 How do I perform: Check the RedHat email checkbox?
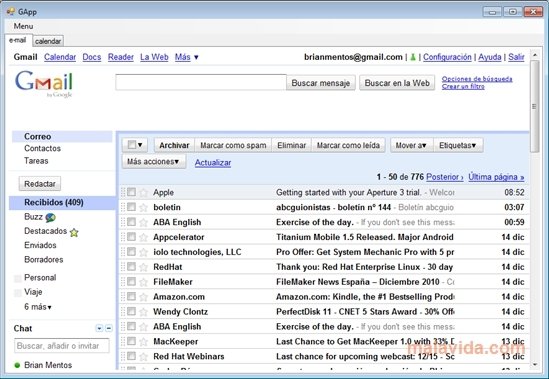(131, 267)
